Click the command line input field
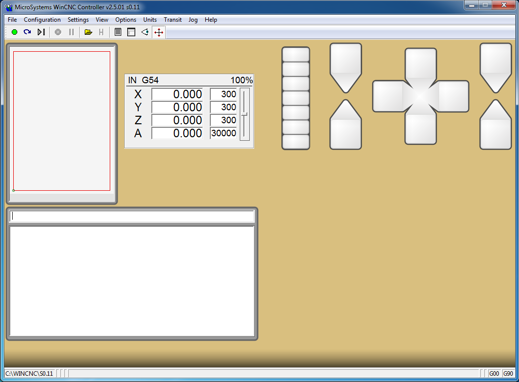The width and height of the screenshot is (519, 382). coord(132,216)
